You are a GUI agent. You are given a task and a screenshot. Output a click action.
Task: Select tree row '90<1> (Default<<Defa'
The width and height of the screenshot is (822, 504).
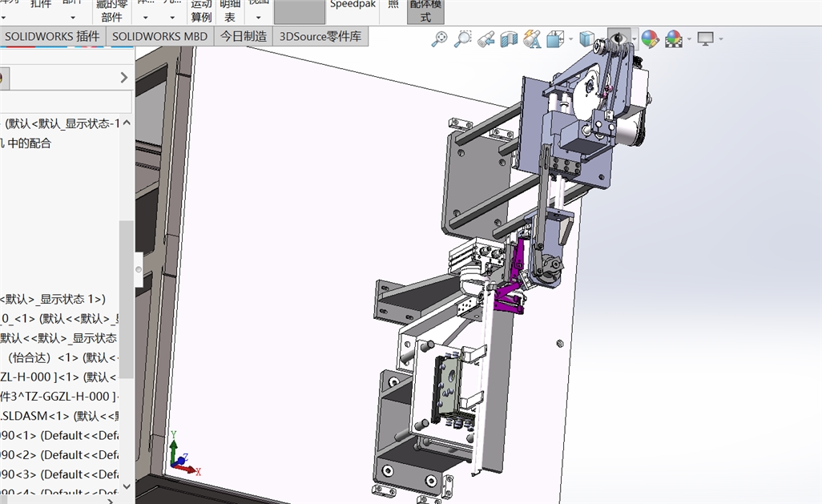[x=60, y=435]
